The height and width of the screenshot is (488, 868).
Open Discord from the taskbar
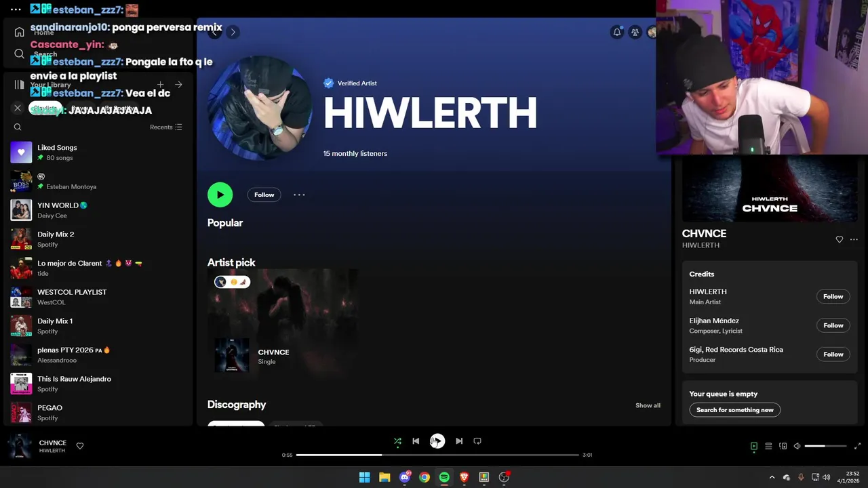coord(405,477)
